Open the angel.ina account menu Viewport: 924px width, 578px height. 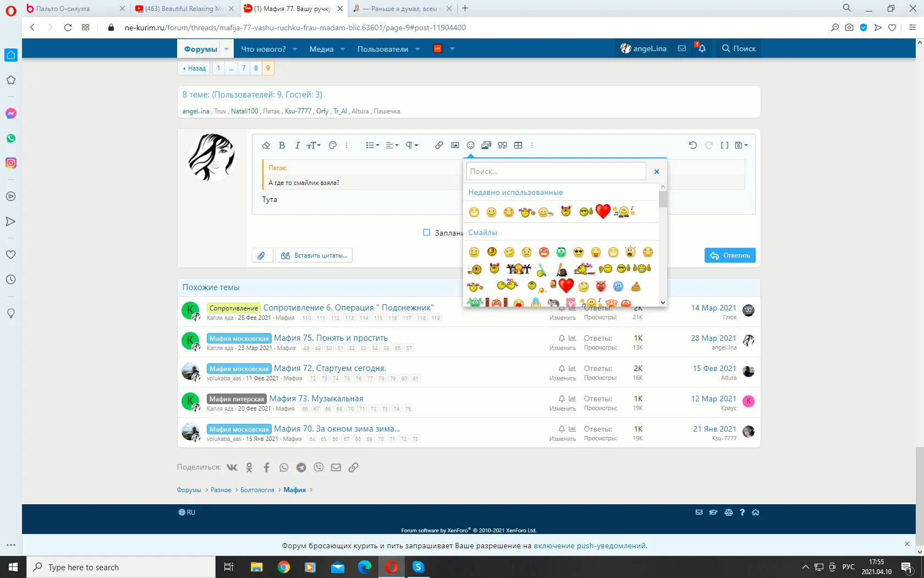coord(643,48)
